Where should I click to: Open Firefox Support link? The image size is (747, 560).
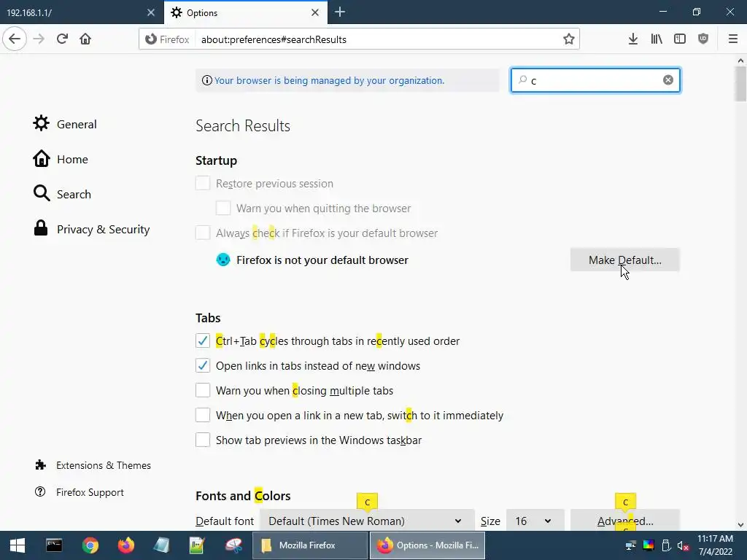(x=79, y=492)
